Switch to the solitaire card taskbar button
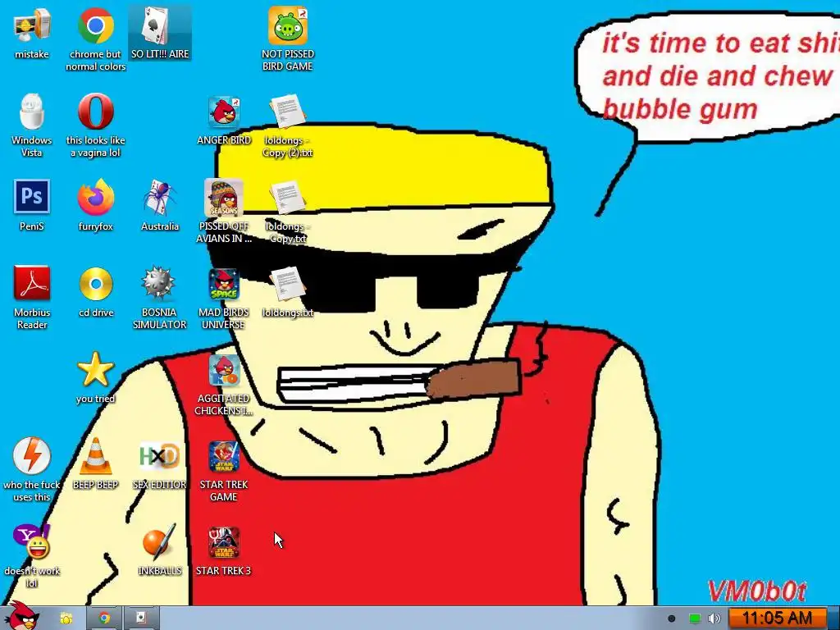 [140, 619]
